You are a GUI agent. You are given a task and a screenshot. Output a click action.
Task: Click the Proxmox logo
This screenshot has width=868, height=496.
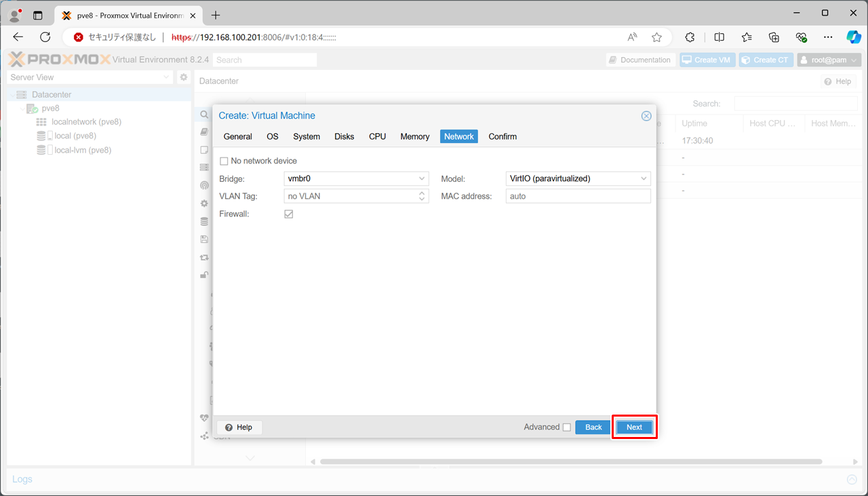pyautogui.click(x=59, y=60)
